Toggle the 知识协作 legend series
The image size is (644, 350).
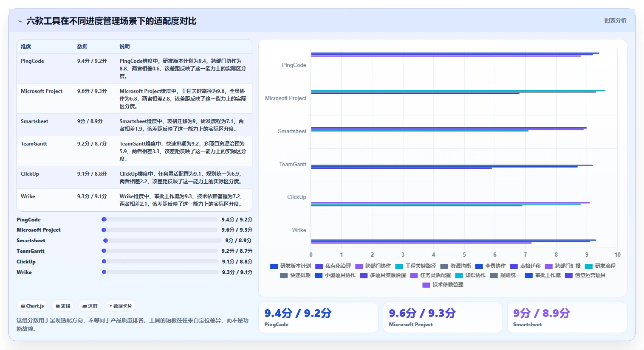pyautogui.click(x=470, y=275)
